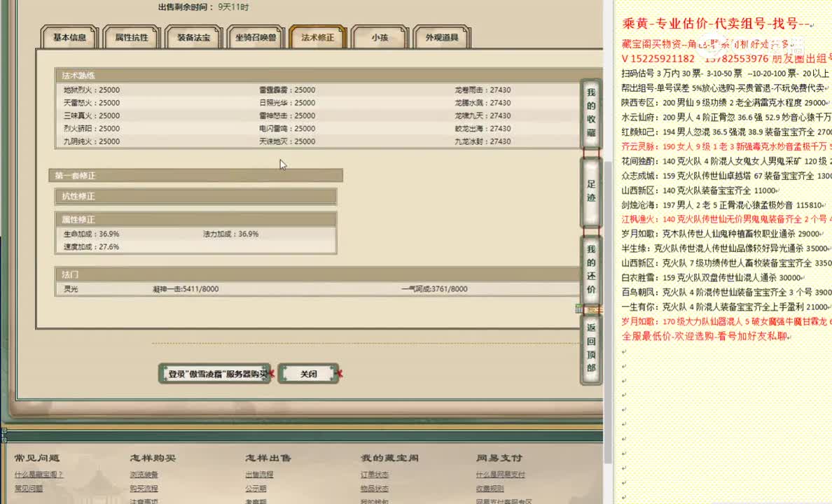Click the red 全服最低价 line in the document
Viewport: 832px width, 504px height.
coord(706,337)
